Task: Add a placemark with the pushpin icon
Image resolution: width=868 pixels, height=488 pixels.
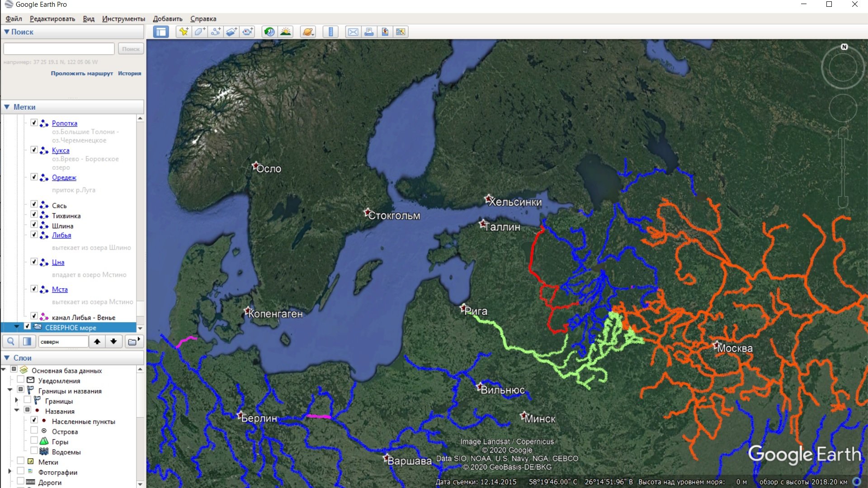Action: point(184,32)
